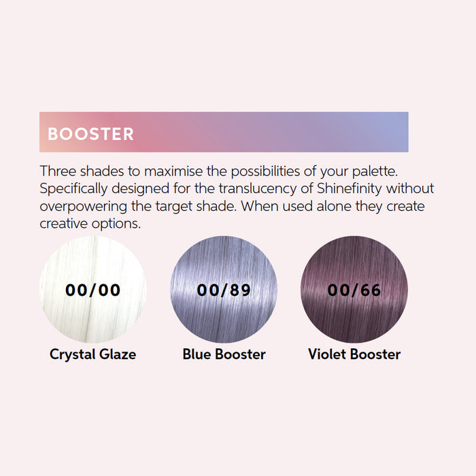Image resolution: width=476 pixels, height=476 pixels.
Task: Click the phrase Three shades
Action: click(x=78, y=171)
